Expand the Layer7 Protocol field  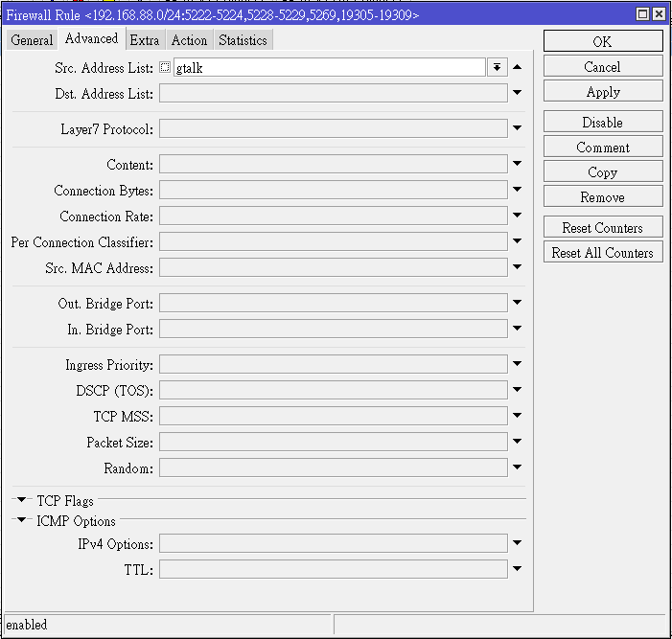(x=518, y=127)
